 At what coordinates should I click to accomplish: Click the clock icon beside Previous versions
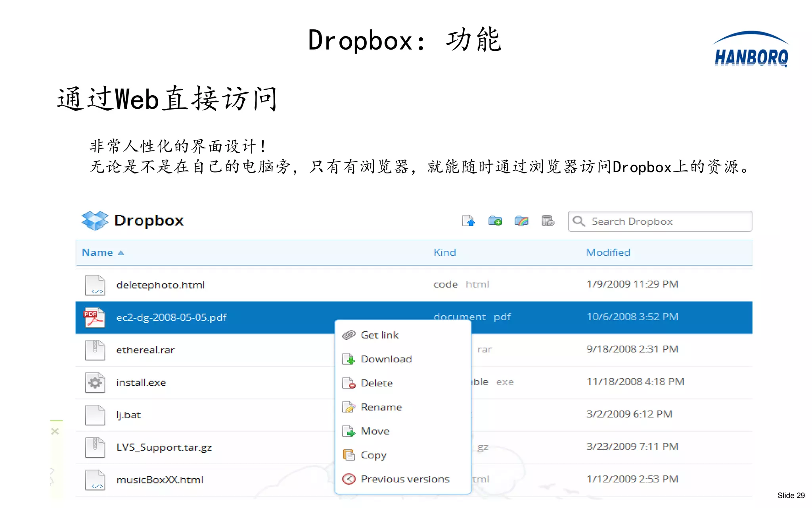coord(349,479)
